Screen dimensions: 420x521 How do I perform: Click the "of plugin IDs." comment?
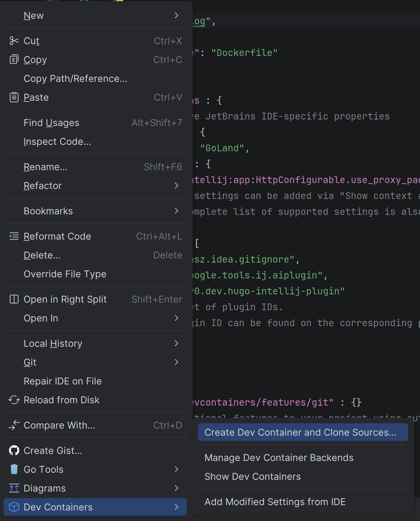pyautogui.click(x=244, y=307)
